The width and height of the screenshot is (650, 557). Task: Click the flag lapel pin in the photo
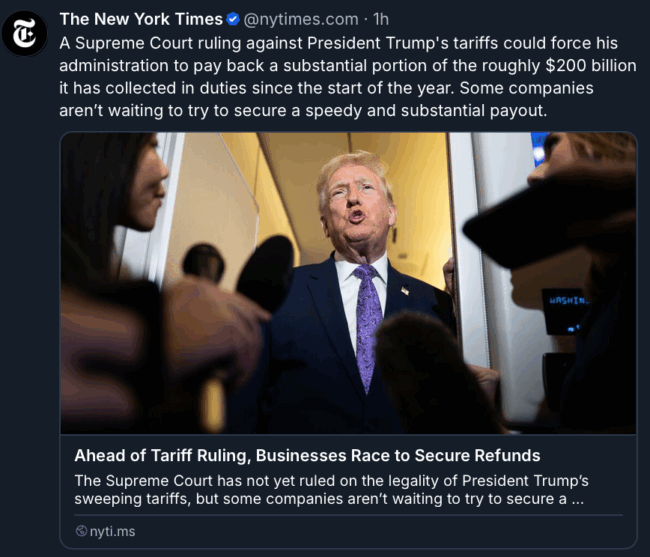(x=405, y=291)
